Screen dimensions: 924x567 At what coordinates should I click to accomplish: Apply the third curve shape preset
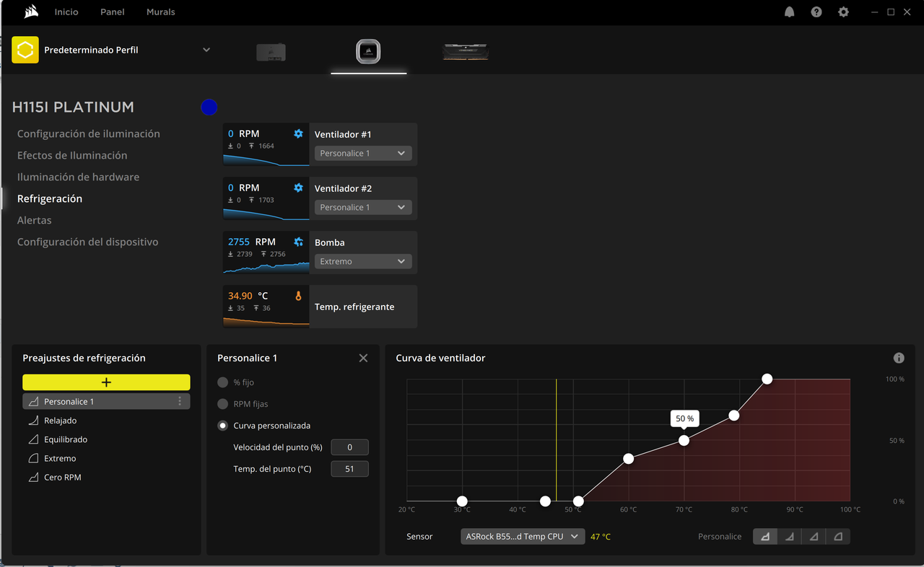(x=814, y=537)
